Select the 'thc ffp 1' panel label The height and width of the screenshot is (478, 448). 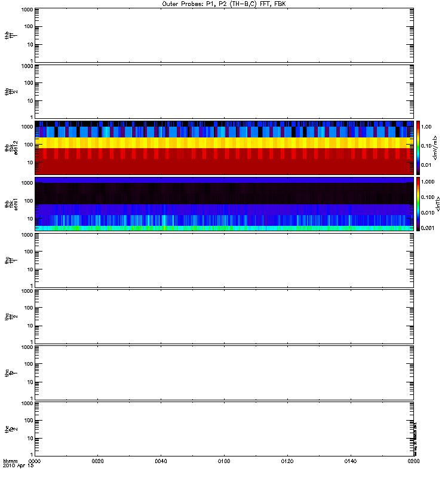(11, 372)
